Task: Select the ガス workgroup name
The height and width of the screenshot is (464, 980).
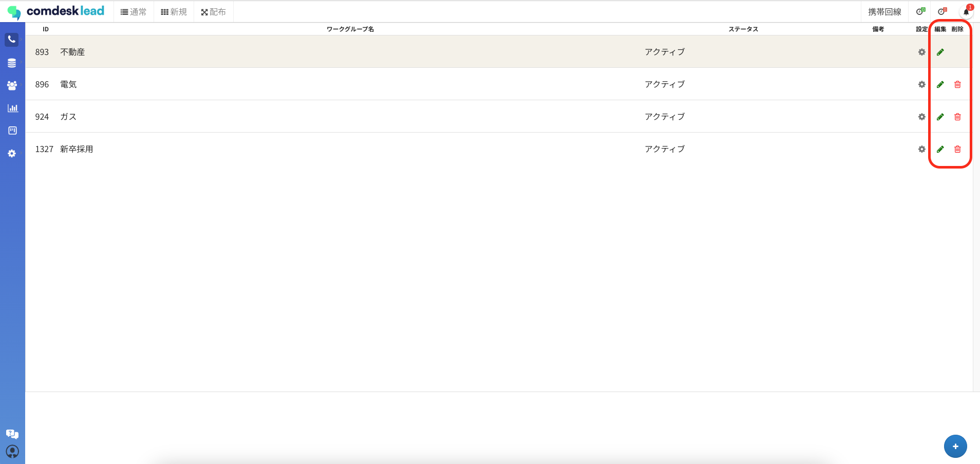Action: point(68,117)
